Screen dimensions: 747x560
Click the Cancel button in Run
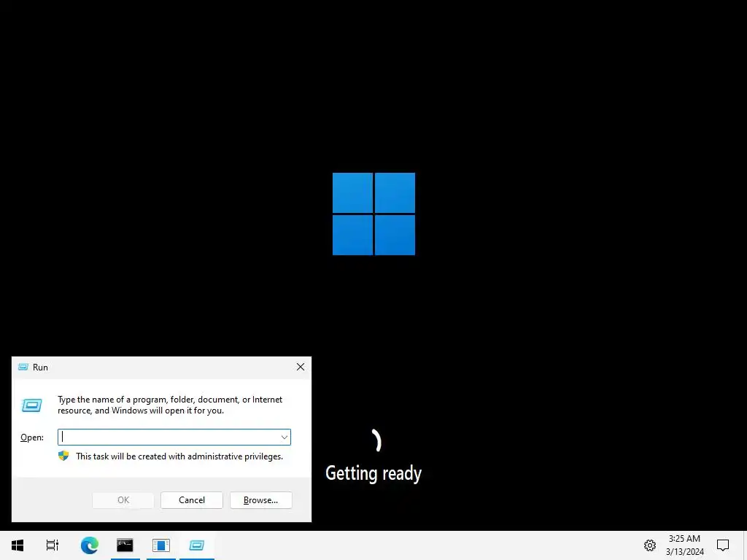192,500
